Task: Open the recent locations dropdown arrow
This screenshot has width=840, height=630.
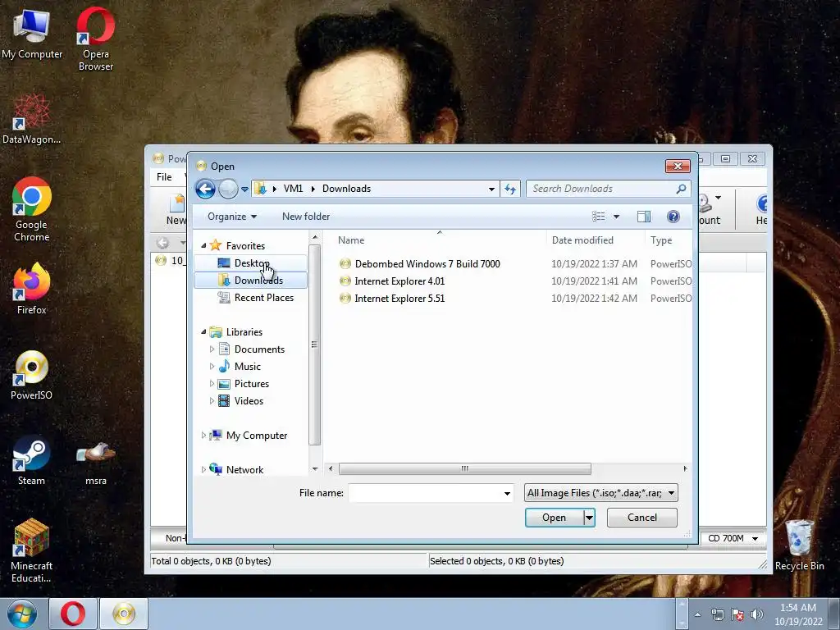Action: tap(244, 189)
